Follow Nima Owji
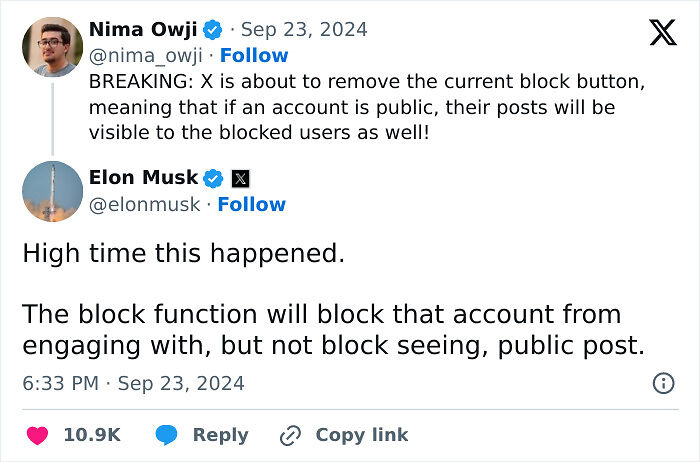 click(254, 56)
